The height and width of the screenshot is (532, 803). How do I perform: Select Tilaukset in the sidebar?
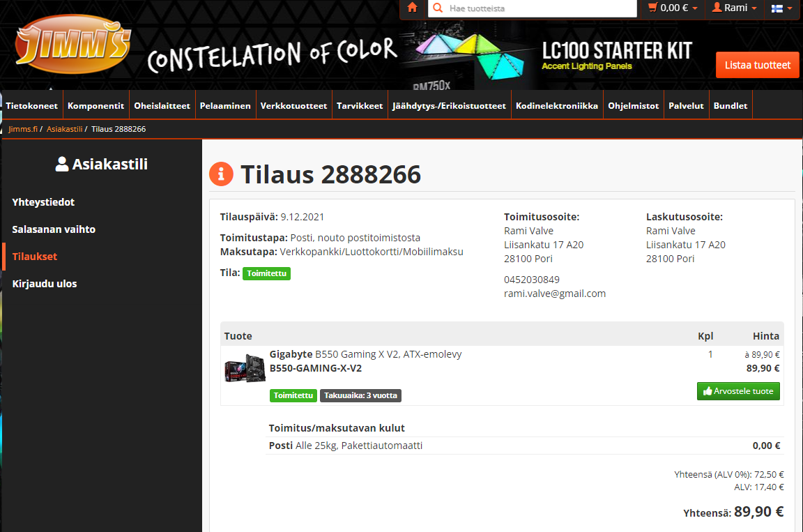tap(35, 257)
